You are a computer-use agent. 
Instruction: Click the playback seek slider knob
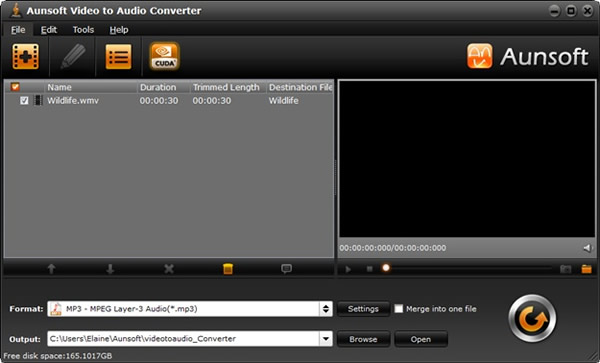pyautogui.click(x=386, y=268)
